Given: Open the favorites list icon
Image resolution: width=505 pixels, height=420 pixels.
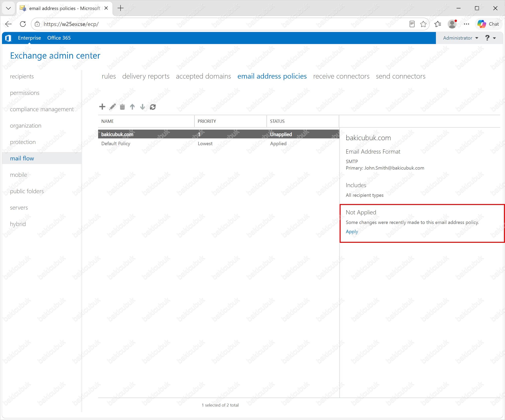Looking at the screenshot, I should click(438, 24).
